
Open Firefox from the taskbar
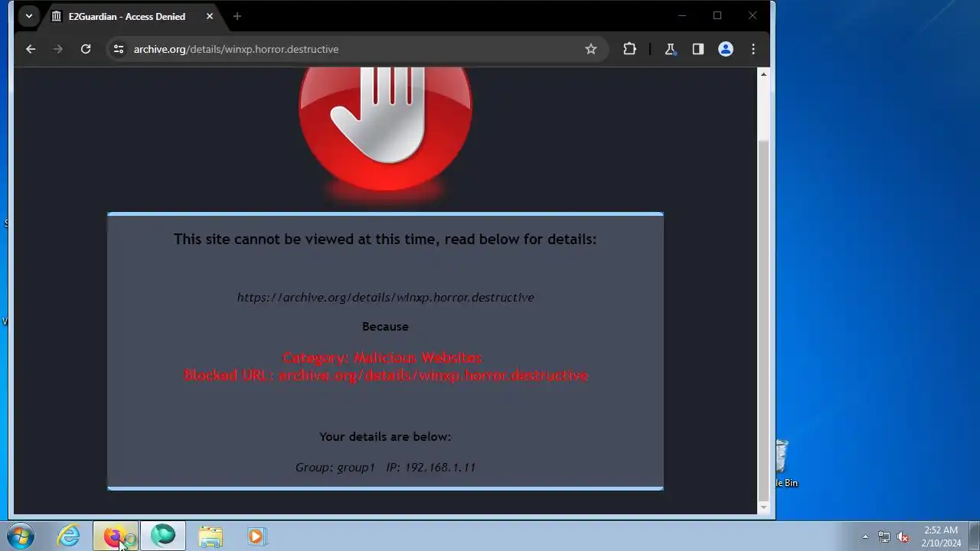pos(115,536)
